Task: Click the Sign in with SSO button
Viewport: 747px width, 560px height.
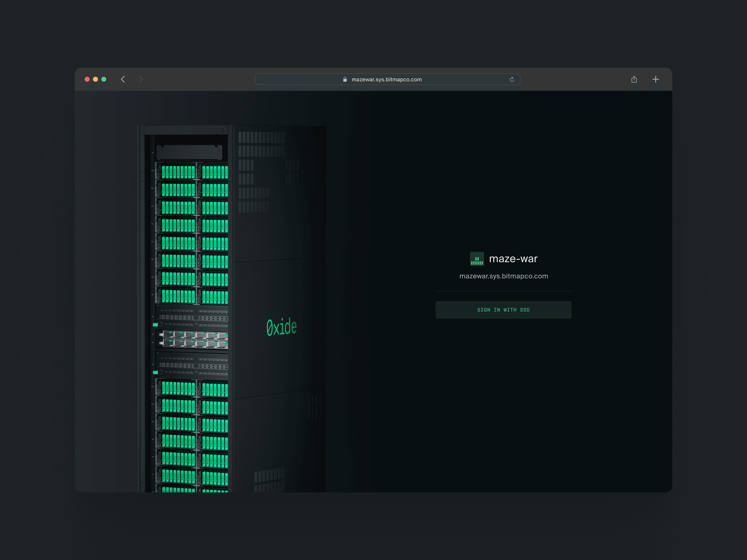Action: coord(503,310)
